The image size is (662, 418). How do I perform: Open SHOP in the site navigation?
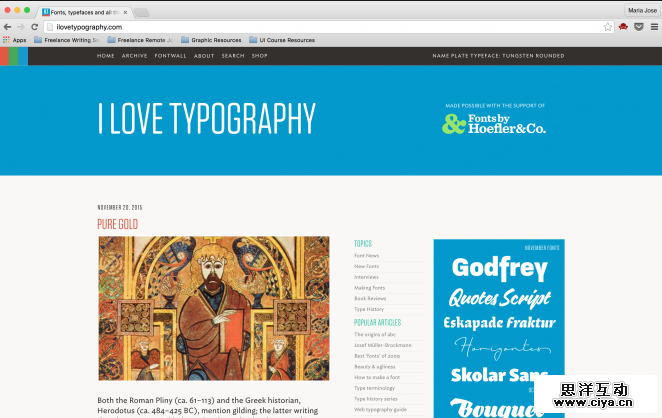coord(260,56)
